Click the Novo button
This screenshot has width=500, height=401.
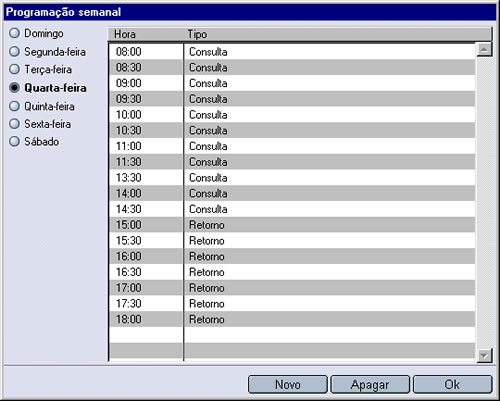(288, 384)
